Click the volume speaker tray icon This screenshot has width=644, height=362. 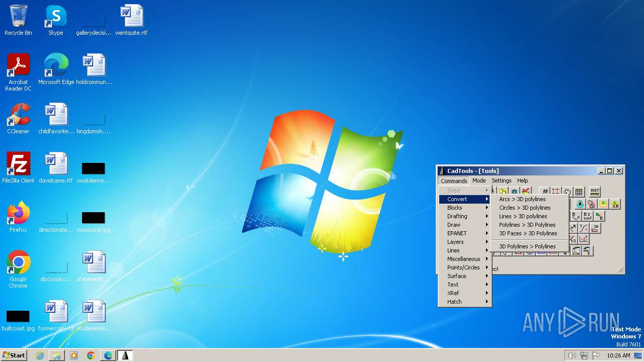click(572, 355)
